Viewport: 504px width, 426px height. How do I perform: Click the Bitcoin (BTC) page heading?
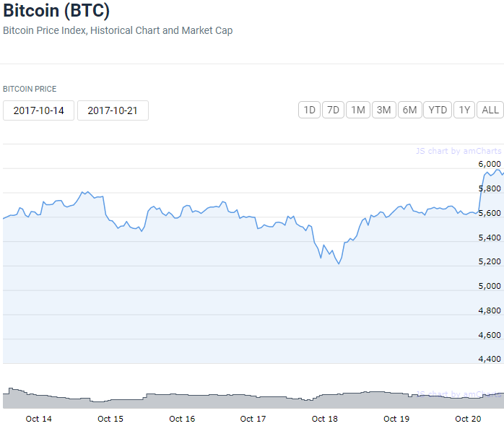point(56,10)
